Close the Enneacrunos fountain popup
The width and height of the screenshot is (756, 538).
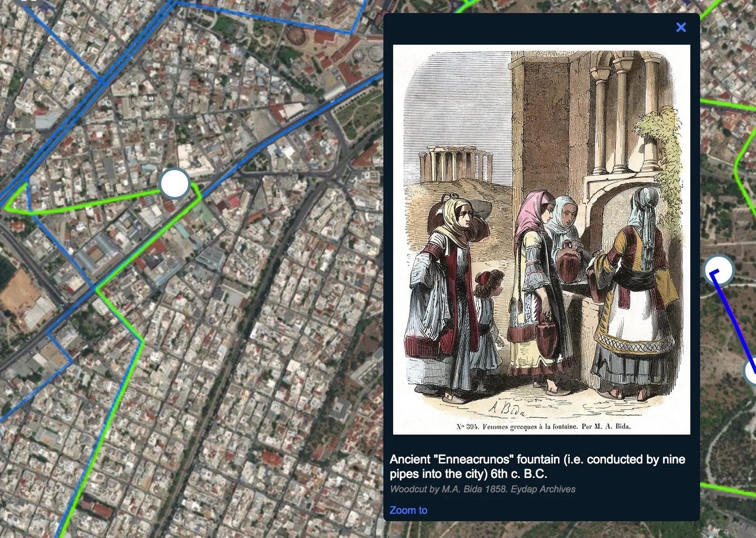coord(681,27)
